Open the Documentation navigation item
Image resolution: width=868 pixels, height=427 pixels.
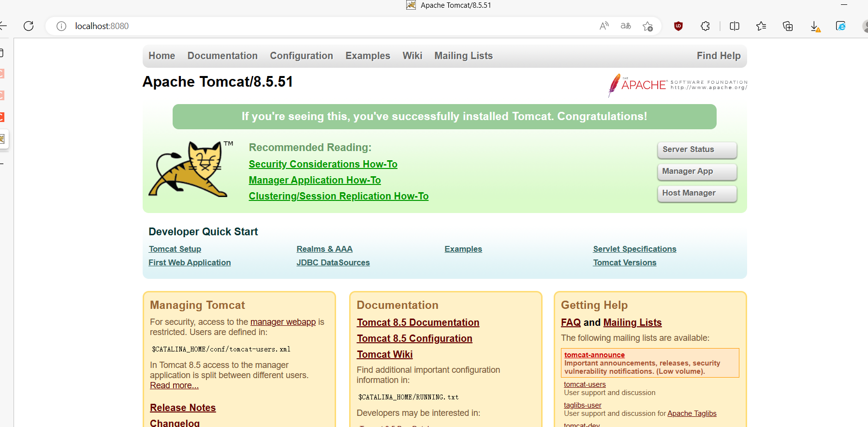tap(222, 56)
